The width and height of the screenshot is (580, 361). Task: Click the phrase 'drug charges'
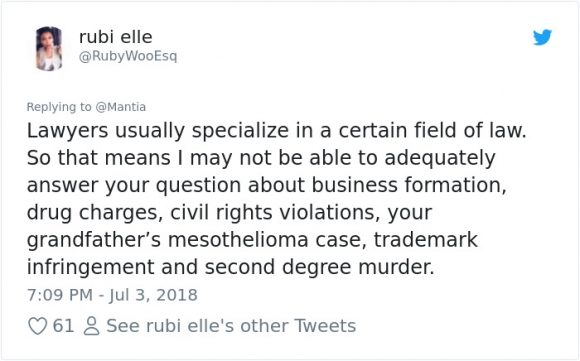pos(95,213)
